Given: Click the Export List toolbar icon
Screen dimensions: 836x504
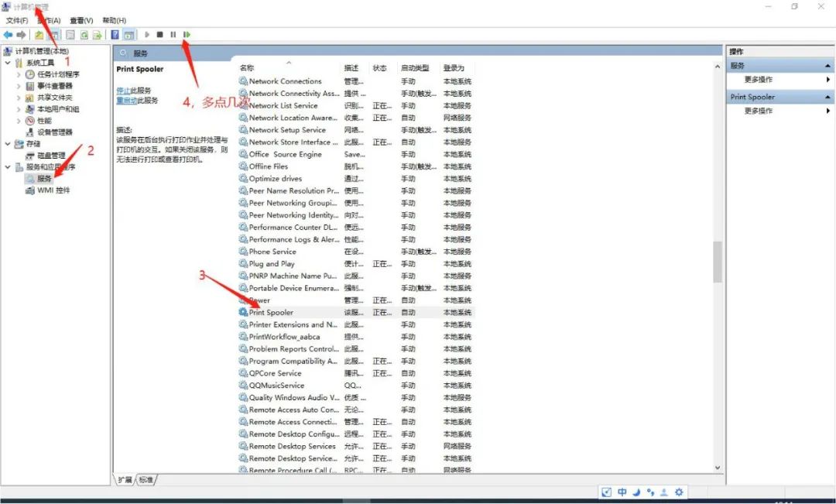Looking at the screenshot, I should click(x=97, y=35).
